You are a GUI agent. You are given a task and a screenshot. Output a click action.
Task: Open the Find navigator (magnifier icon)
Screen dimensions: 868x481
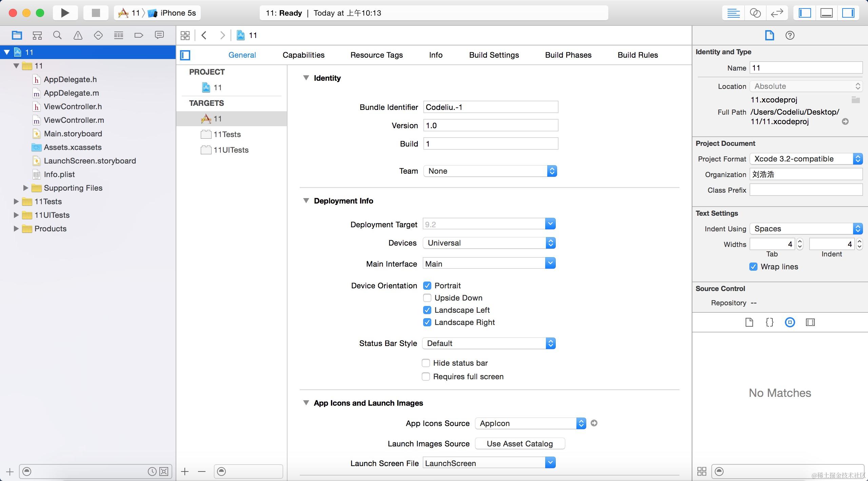pyautogui.click(x=57, y=35)
